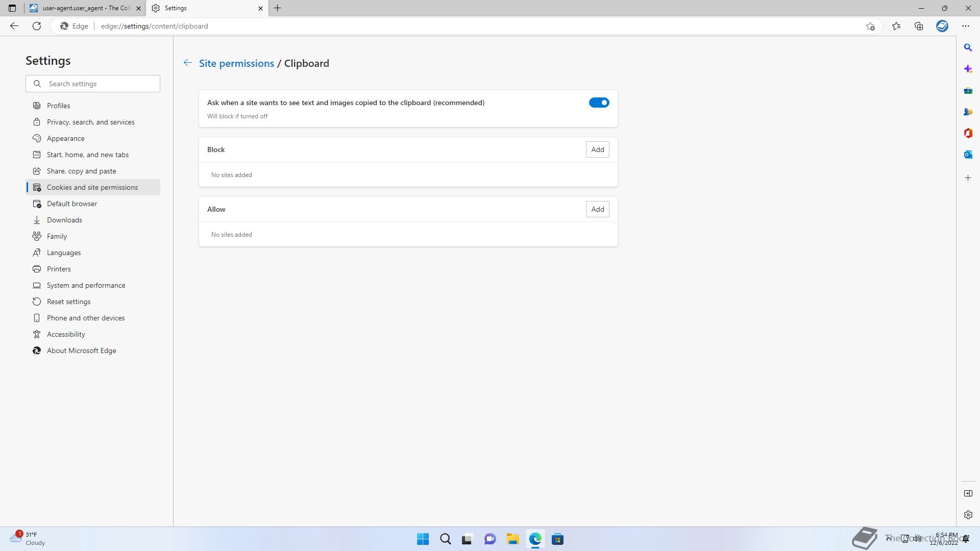Open Appearance settings
This screenshot has width=980, height=551.
[x=93, y=138]
